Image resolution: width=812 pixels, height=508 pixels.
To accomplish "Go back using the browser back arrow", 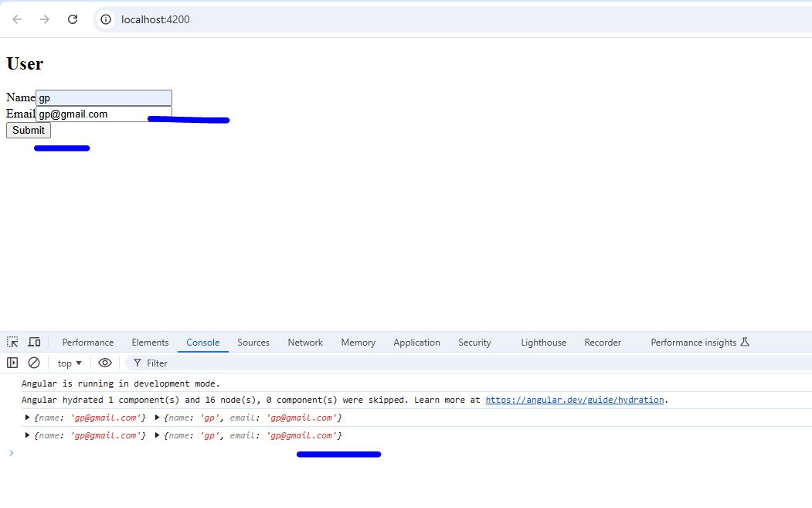I will point(17,19).
